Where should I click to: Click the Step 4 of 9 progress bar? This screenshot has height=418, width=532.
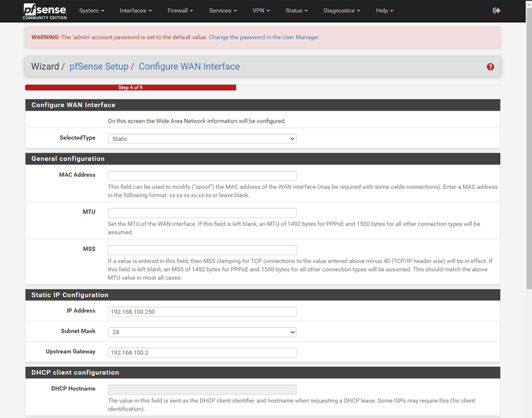click(131, 87)
